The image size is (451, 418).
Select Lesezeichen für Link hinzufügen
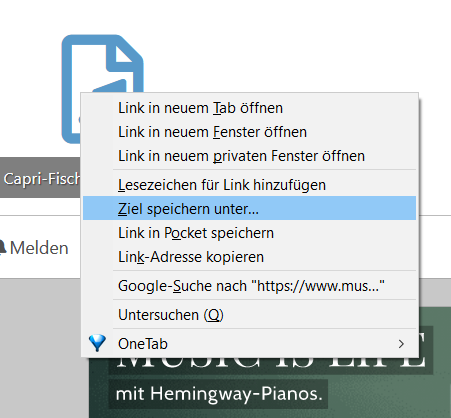(x=250, y=185)
